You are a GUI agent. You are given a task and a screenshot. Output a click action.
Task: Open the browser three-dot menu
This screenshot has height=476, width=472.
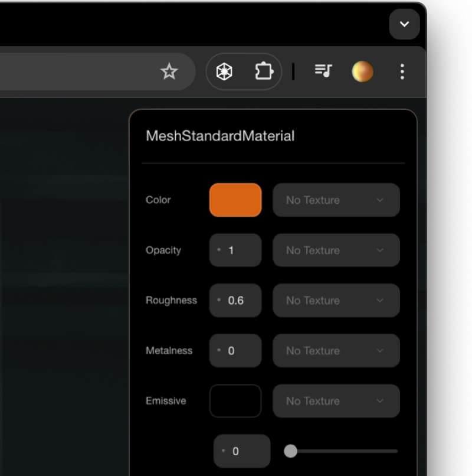(x=402, y=71)
